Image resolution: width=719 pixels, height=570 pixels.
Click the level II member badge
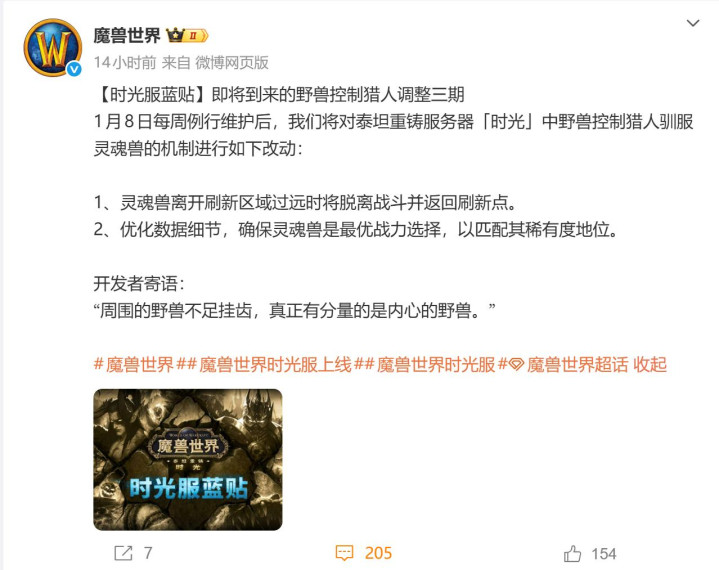point(196,35)
